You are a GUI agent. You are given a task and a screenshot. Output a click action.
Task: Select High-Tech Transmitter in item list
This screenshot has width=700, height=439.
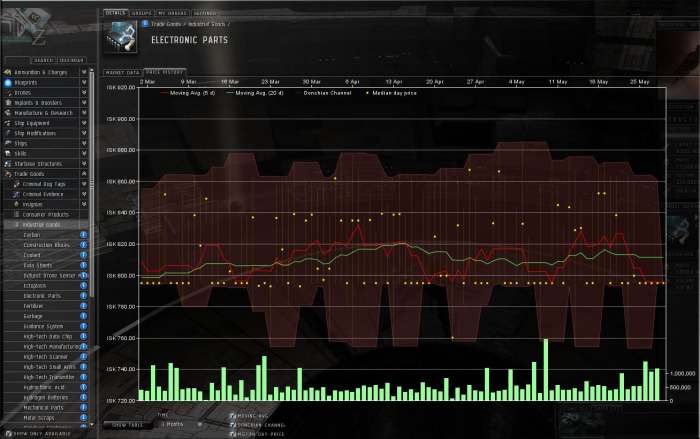(49, 377)
